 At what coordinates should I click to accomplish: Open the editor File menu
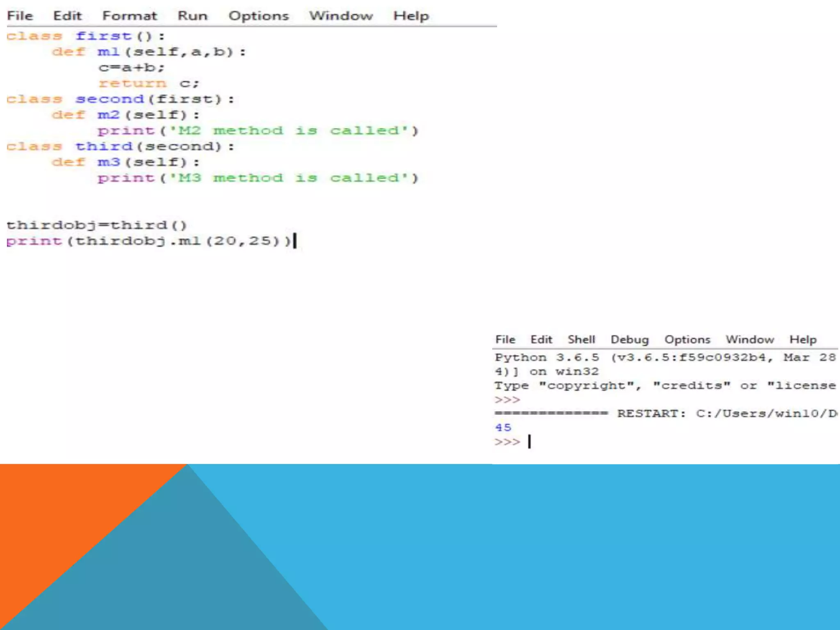pyautogui.click(x=20, y=16)
